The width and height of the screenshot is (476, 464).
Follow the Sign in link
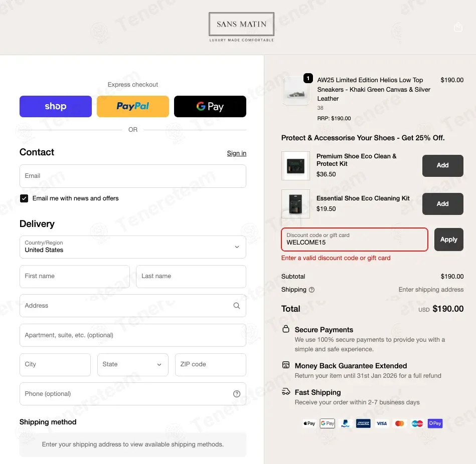point(236,153)
